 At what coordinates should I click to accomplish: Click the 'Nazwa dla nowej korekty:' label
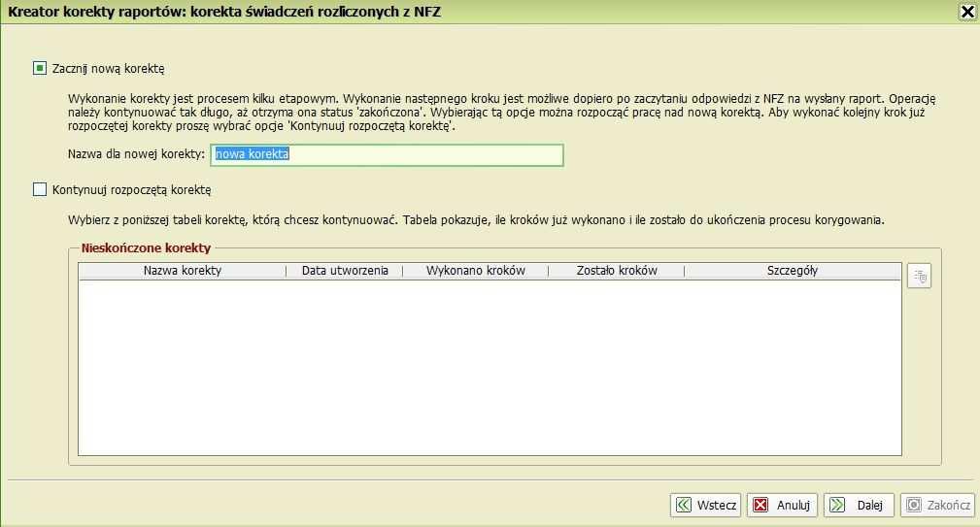point(136,153)
